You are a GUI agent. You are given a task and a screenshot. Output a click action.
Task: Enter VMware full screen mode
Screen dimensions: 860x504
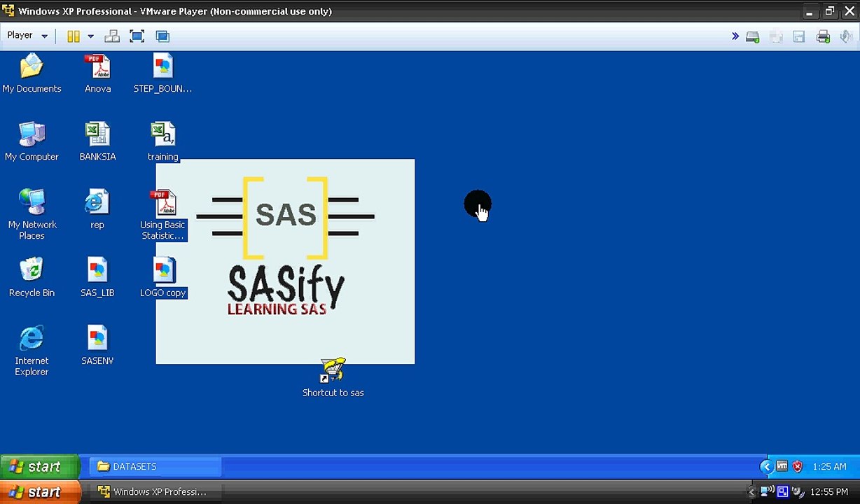pos(137,36)
